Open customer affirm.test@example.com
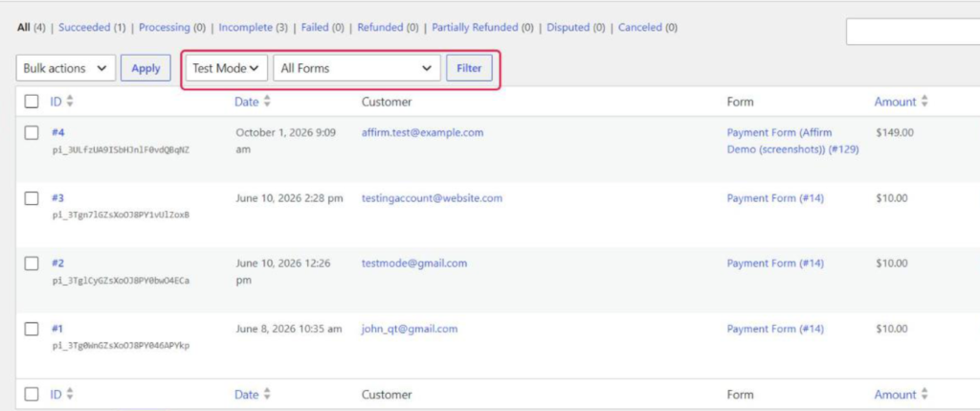The image size is (980, 411). pyautogui.click(x=422, y=132)
